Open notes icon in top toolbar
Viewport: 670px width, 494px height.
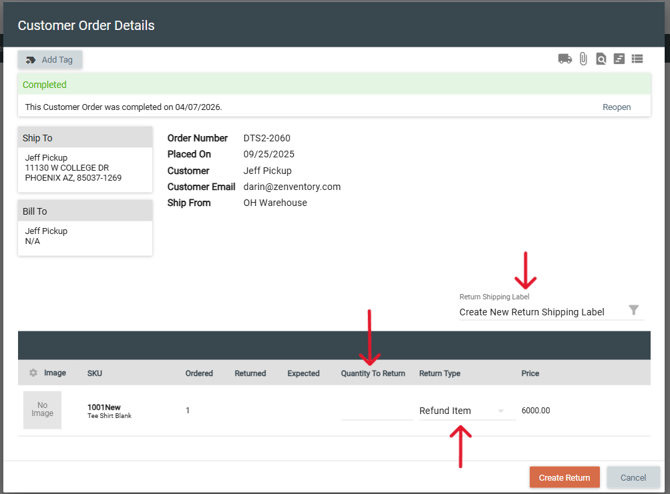(619, 59)
